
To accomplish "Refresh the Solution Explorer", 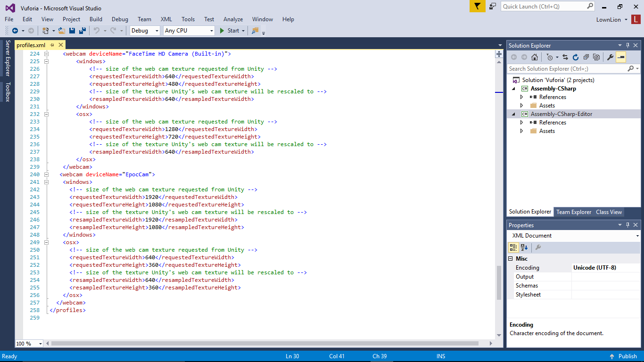I will coord(576,58).
